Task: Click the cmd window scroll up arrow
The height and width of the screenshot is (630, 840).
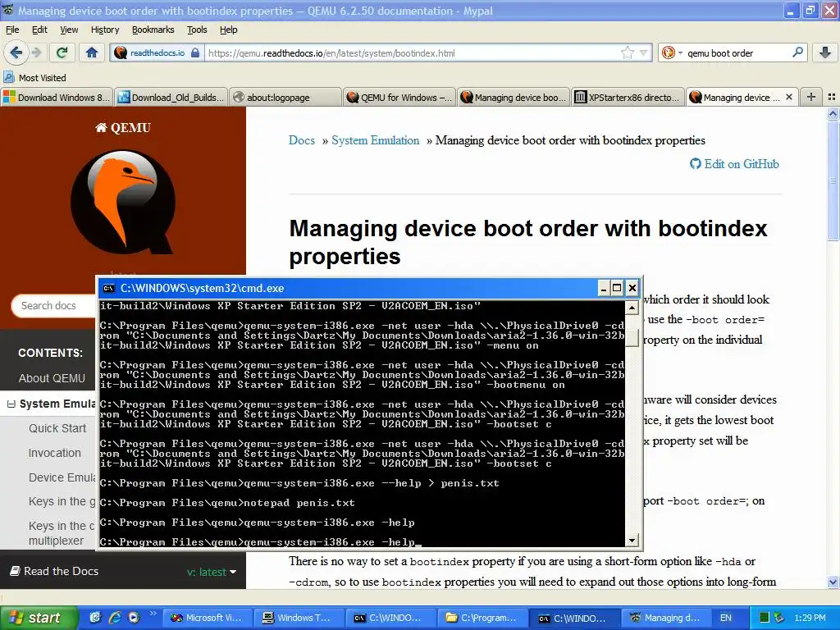Action: 632,308
